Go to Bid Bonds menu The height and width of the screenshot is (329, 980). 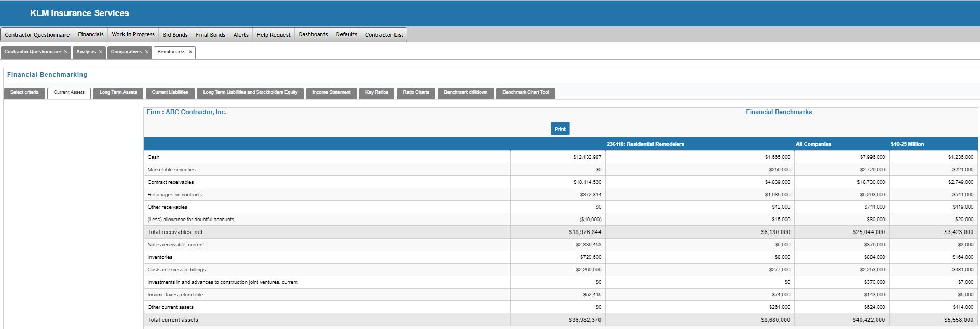click(175, 35)
